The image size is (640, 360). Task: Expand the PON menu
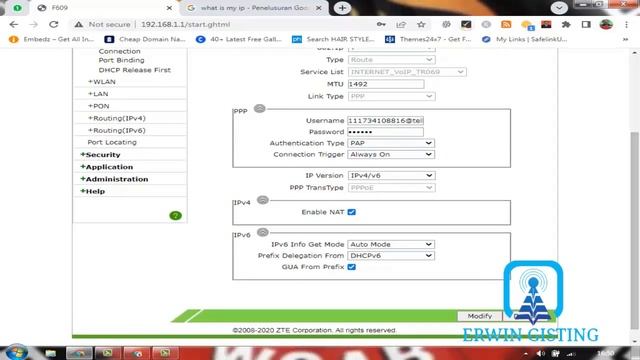tap(99, 106)
